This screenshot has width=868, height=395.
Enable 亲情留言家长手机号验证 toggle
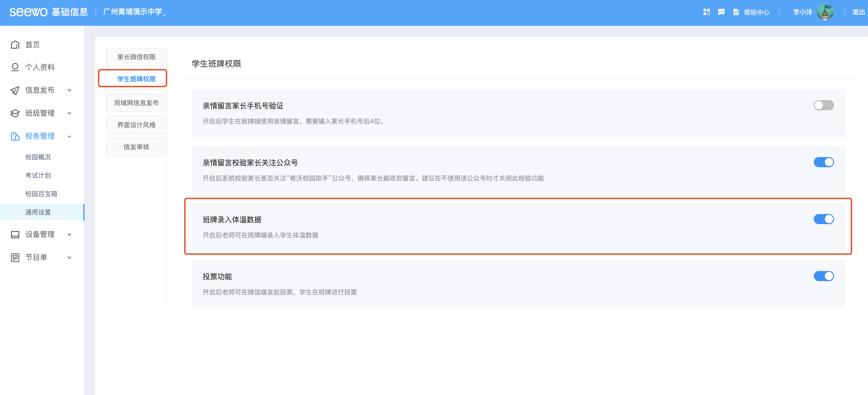823,105
